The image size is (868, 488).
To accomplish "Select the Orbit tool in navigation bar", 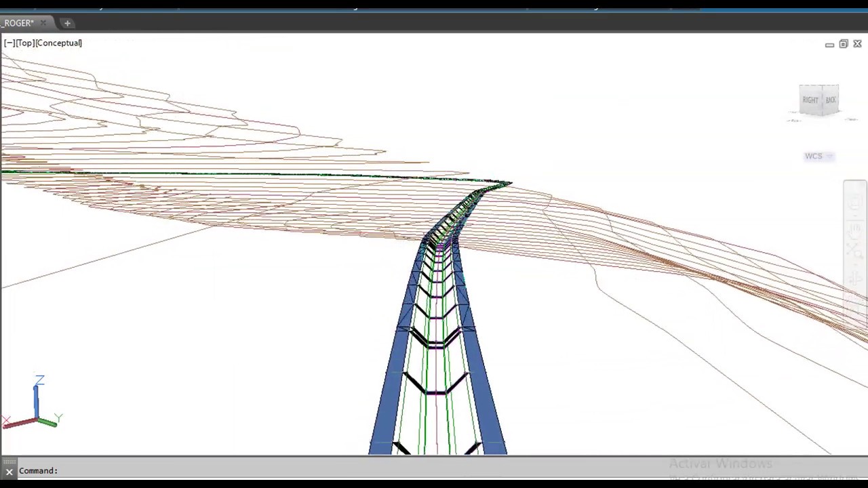I will (854, 279).
